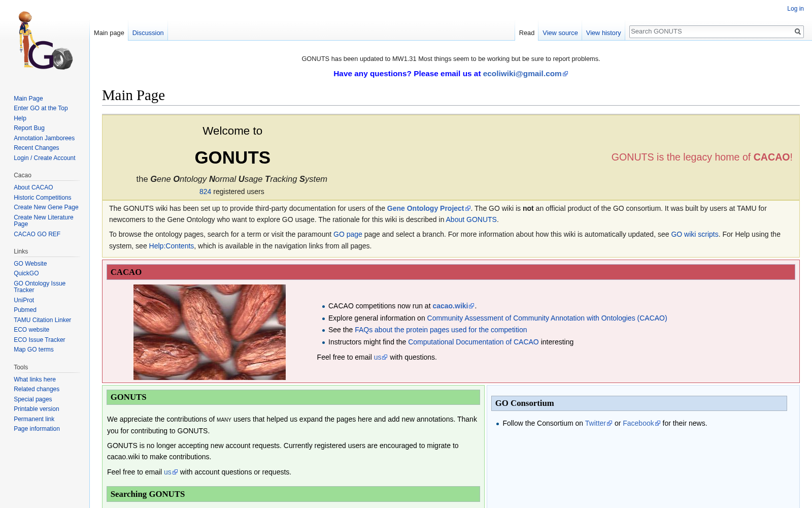
Task: Open the Consortium Facebook link
Action: (641, 423)
